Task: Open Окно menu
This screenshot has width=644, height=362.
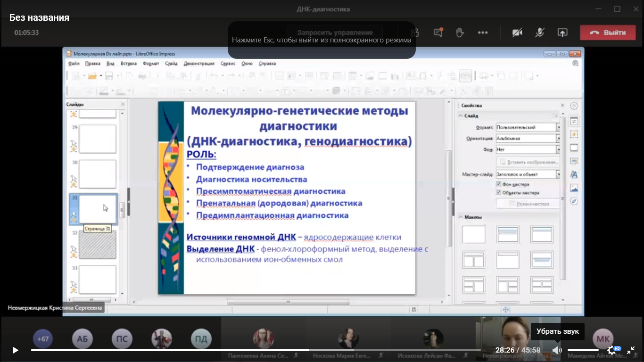Action: coord(247,63)
